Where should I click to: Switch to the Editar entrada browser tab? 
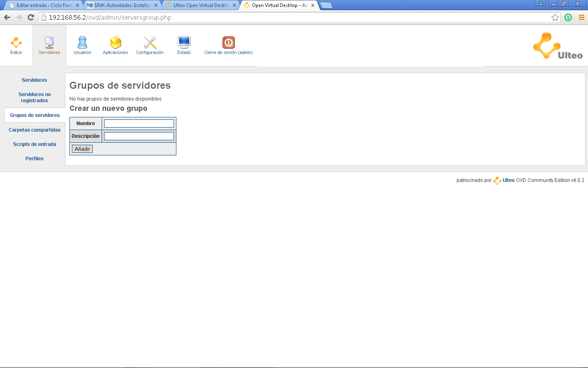coord(44,5)
